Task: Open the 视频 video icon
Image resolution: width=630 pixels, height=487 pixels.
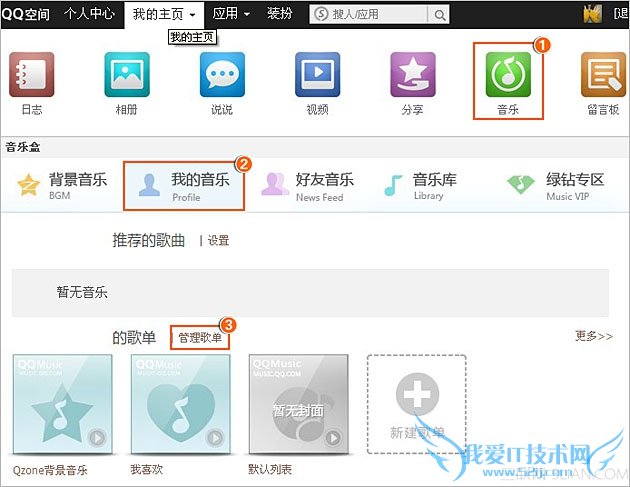Action: click(317, 74)
